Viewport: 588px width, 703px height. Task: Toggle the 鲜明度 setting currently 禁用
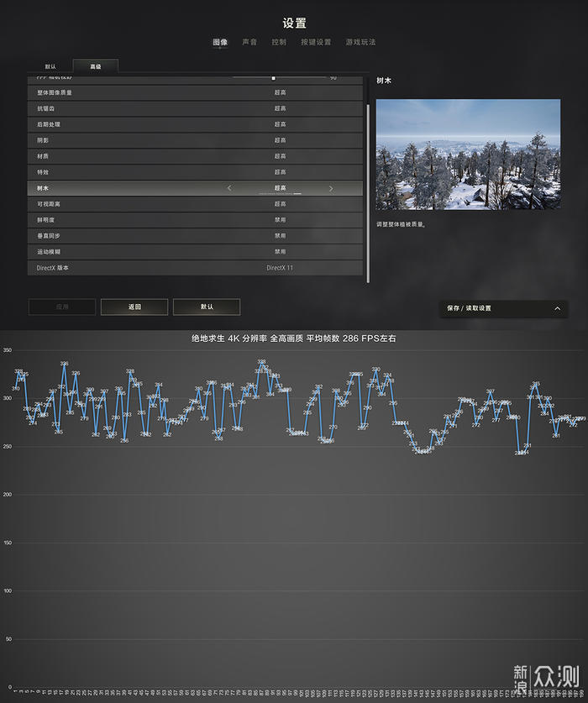pyautogui.click(x=195, y=220)
